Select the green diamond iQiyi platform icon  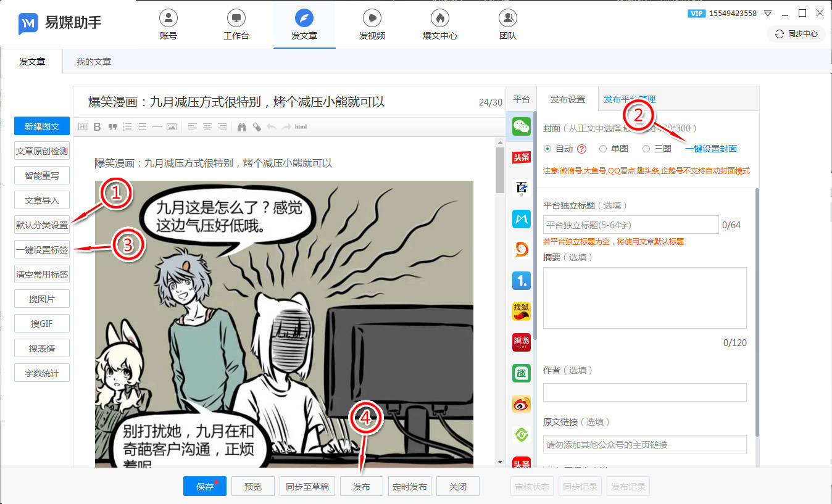tap(522, 435)
